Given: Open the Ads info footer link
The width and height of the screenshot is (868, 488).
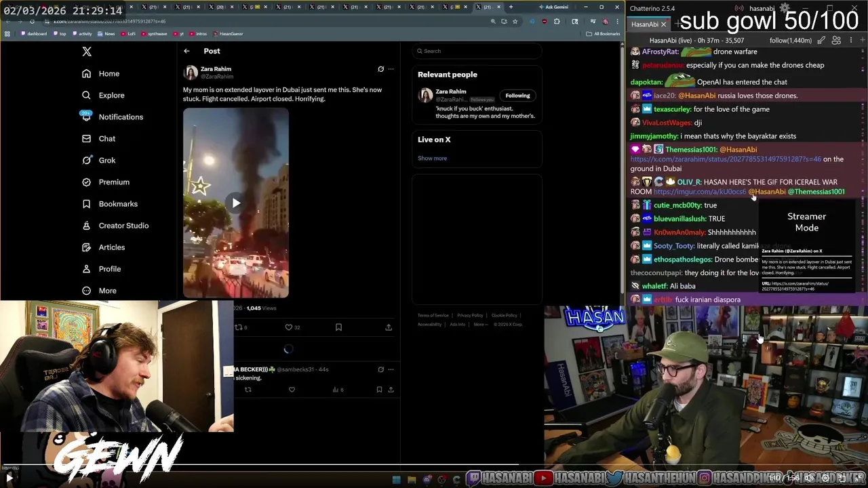Looking at the screenshot, I should coord(458,324).
